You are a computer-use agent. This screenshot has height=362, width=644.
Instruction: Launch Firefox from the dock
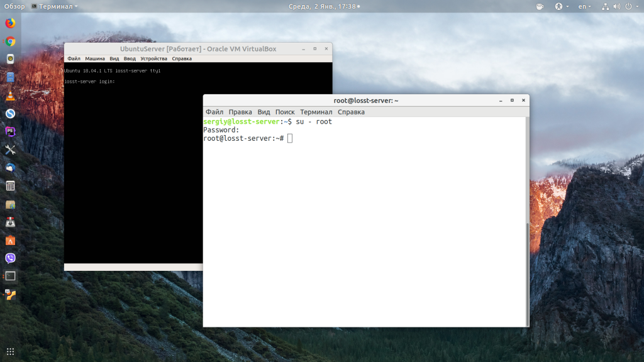[10, 24]
